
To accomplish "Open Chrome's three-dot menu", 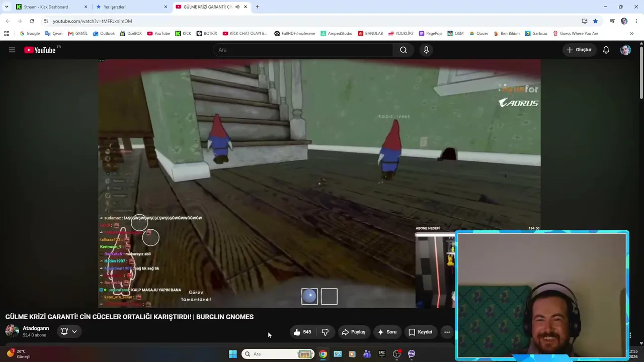I will (x=636, y=21).
